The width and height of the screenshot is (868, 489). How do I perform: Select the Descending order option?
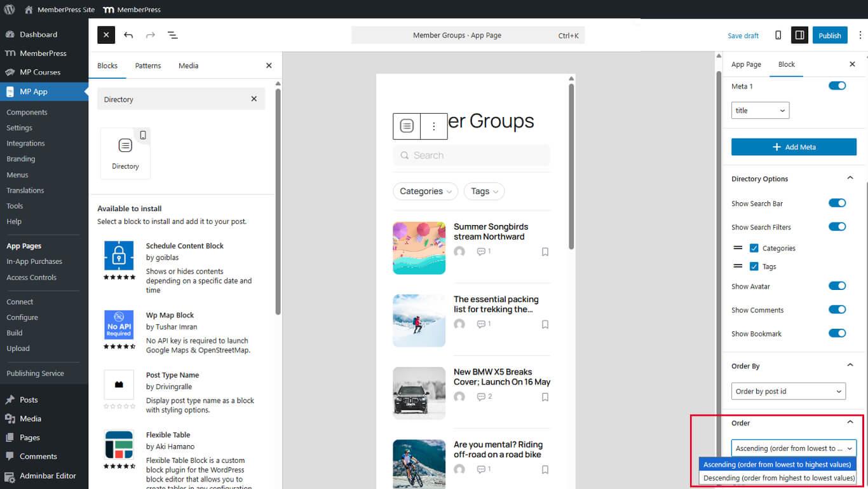click(x=778, y=478)
